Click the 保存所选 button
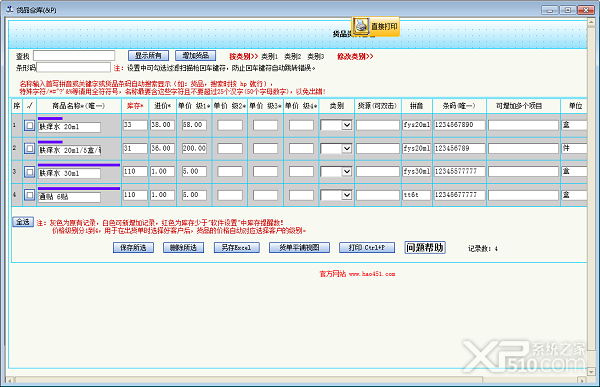 click(133, 248)
